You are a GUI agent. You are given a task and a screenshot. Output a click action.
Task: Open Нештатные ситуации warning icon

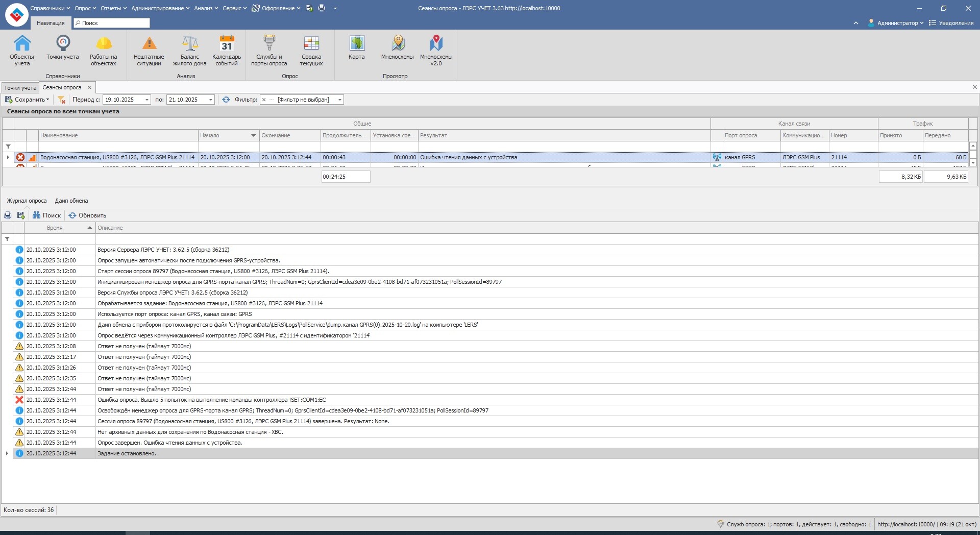pos(149,50)
